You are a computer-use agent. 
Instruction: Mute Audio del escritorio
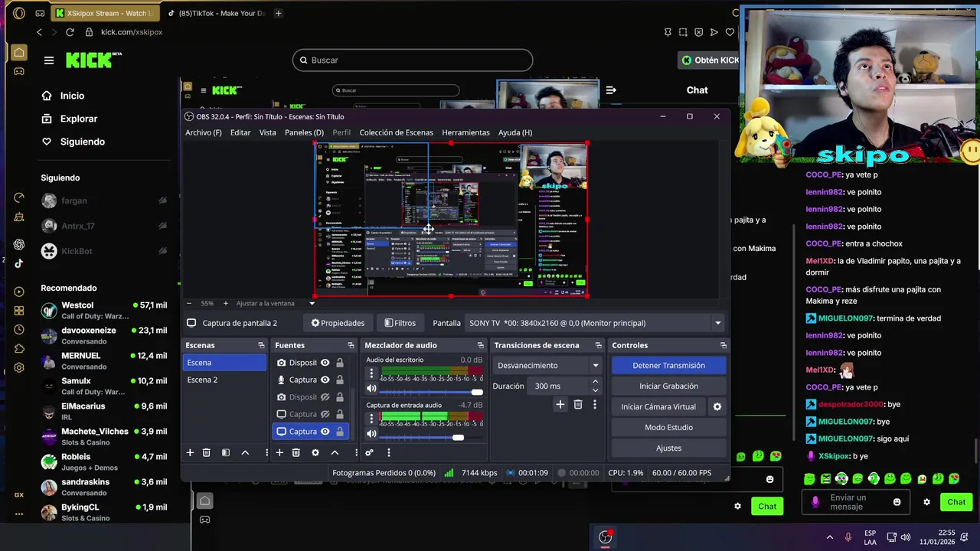point(371,389)
